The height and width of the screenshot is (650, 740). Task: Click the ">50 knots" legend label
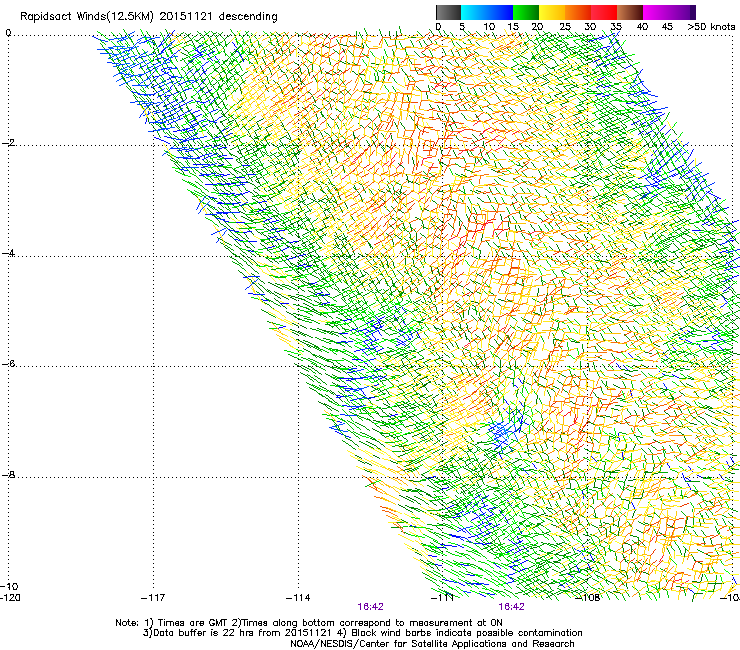coord(711,27)
